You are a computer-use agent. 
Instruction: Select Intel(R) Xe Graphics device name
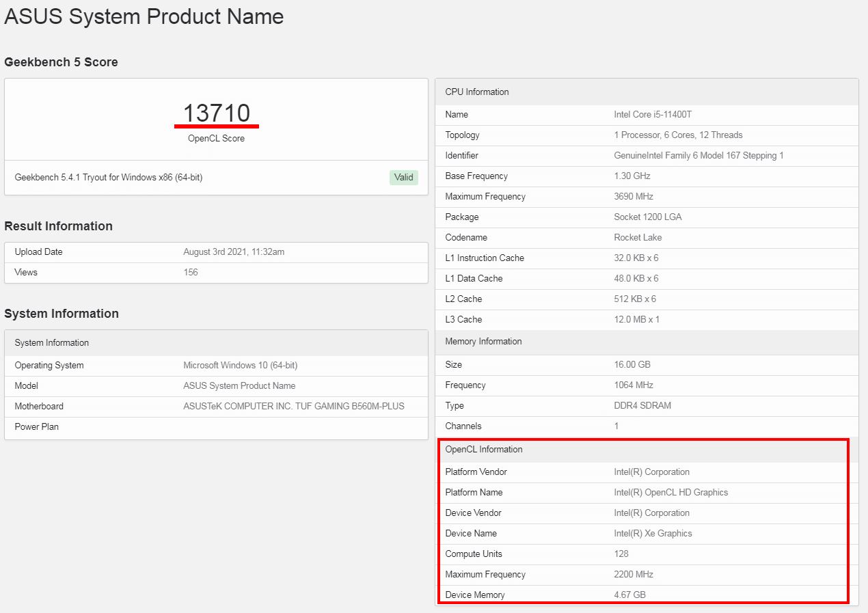[x=653, y=533]
